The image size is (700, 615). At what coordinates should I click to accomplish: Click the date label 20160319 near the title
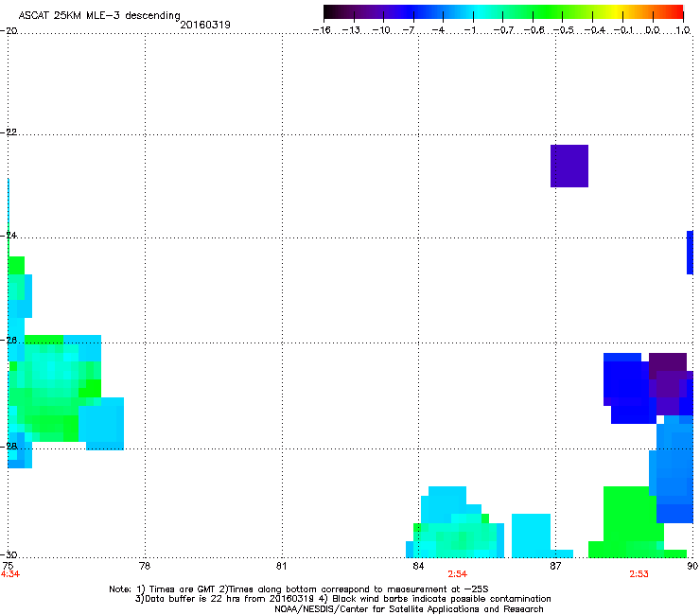click(x=205, y=25)
